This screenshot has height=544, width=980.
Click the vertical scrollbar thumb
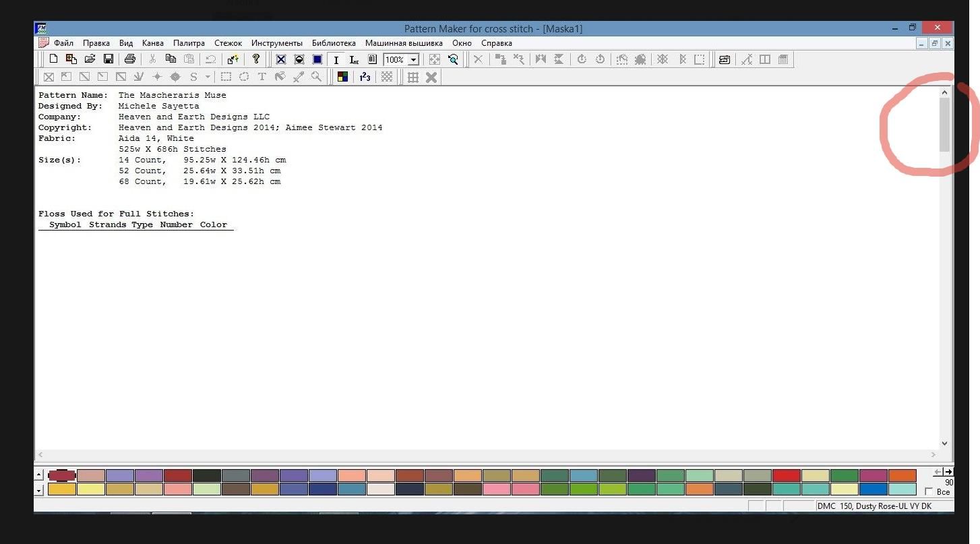tap(944, 125)
